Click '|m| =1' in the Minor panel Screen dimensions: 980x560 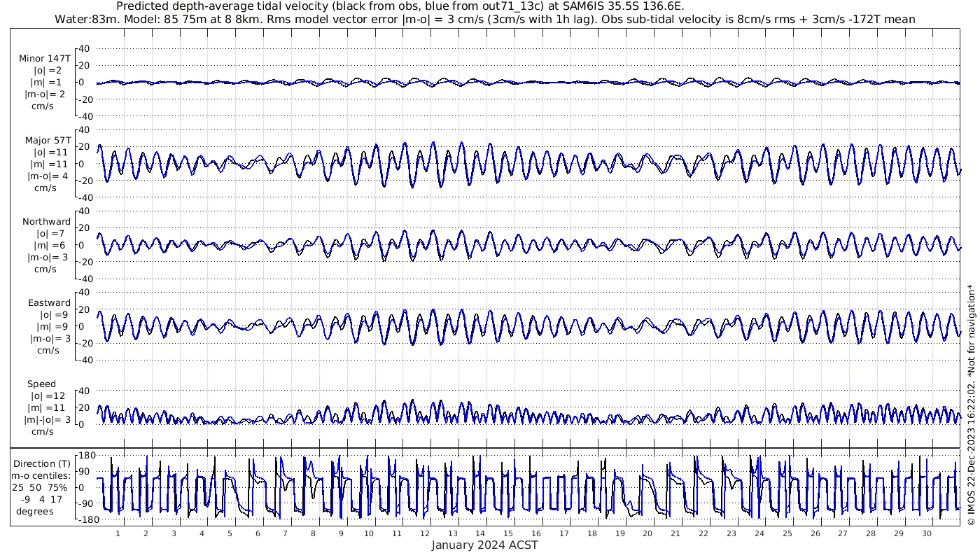tap(48, 82)
